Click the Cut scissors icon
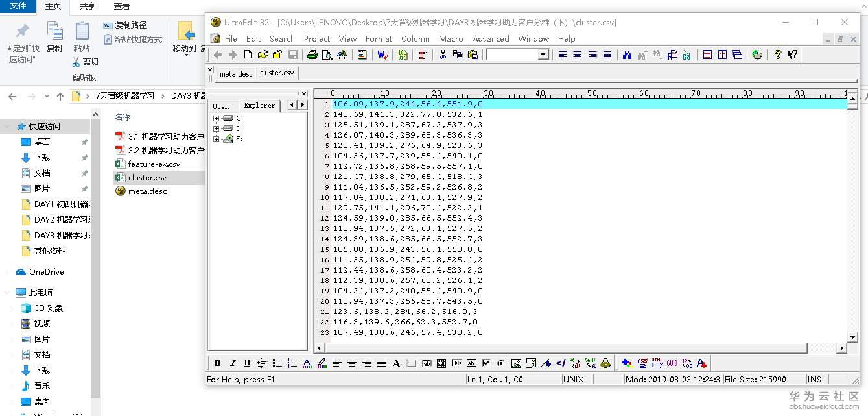Image resolution: width=868 pixels, height=416 pixels. tap(443, 55)
